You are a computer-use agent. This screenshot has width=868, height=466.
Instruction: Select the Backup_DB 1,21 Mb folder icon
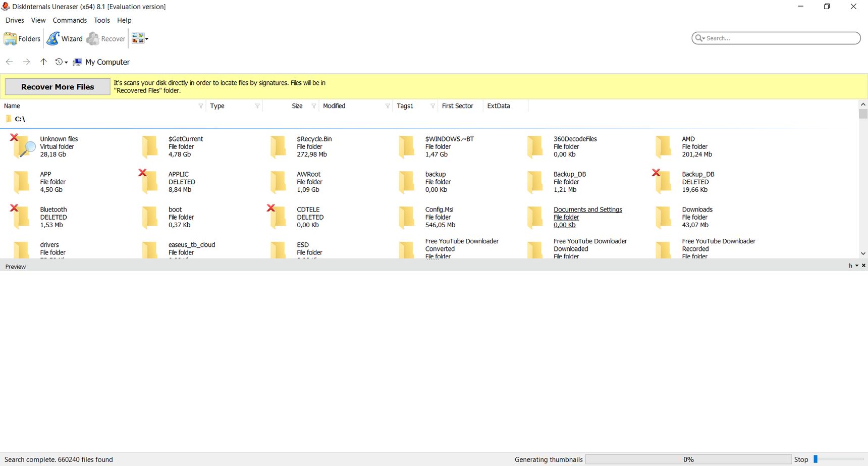click(x=535, y=182)
